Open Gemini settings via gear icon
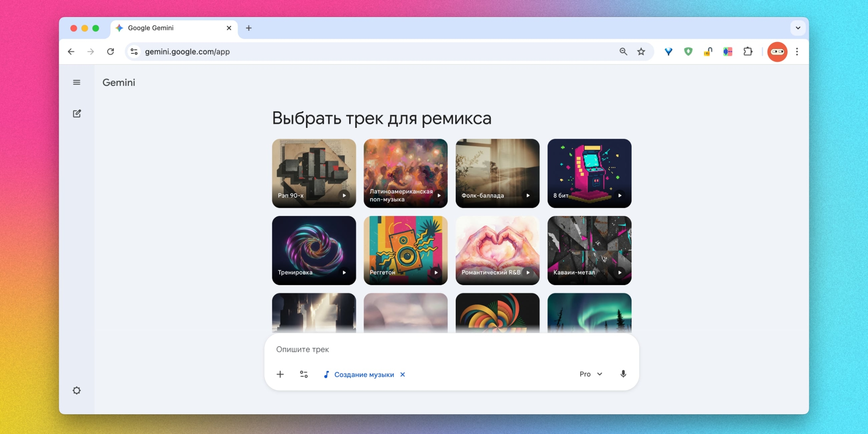Viewport: 868px width, 434px height. 77,390
